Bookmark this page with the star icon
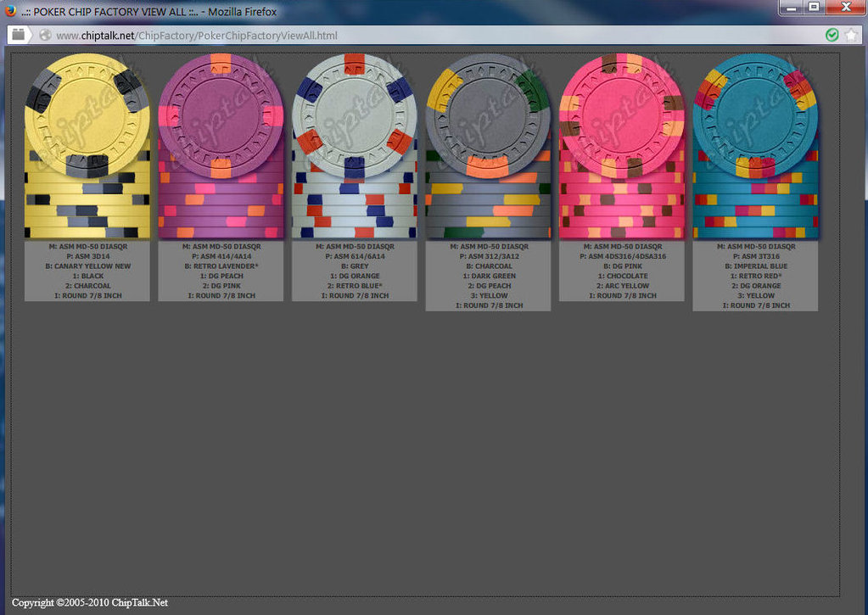Image resolution: width=868 pixels, height=615 pixels. tap(851, 35)
